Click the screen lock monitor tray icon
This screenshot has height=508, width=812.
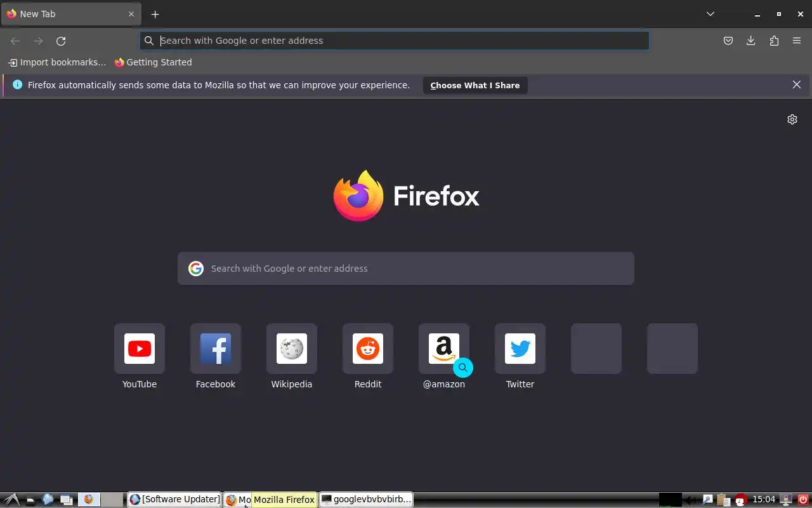point(787,500)
